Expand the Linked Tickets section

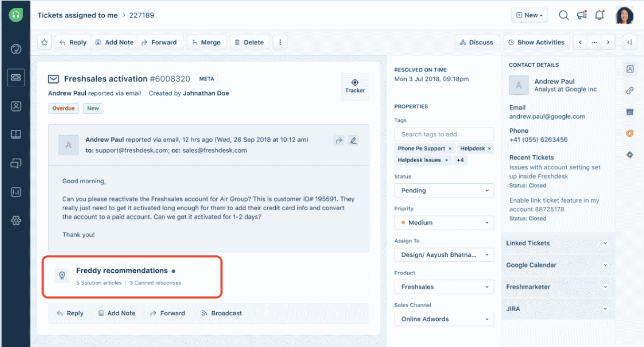tap(558, 243)
